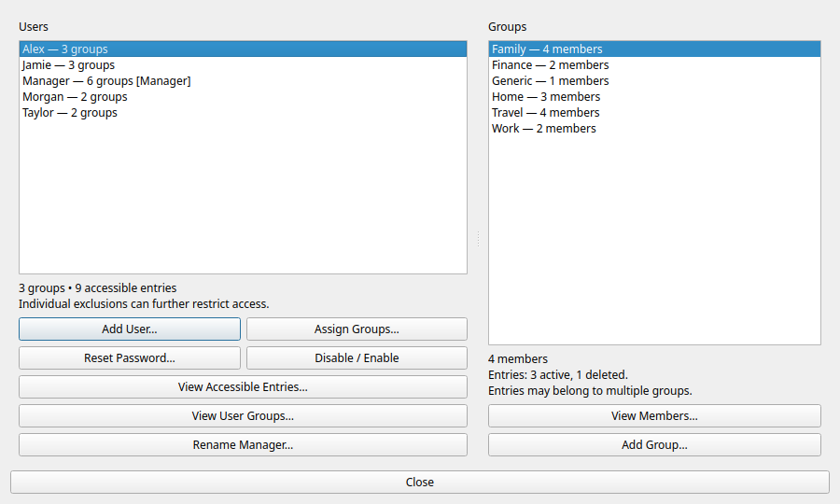
Task: Close the dialog with the Close button
Action: (x=419, y=482)
